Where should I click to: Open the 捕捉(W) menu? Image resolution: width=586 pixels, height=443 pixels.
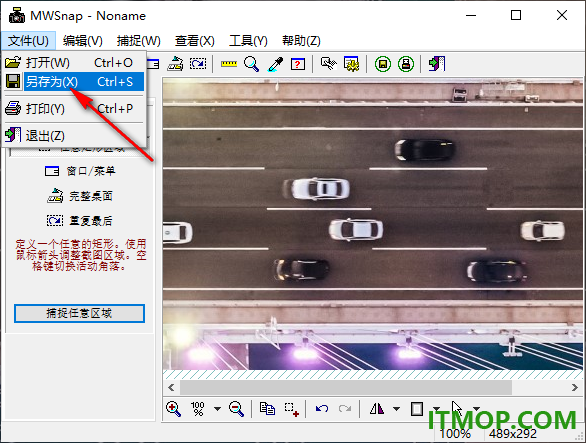[x=139, y=40]
